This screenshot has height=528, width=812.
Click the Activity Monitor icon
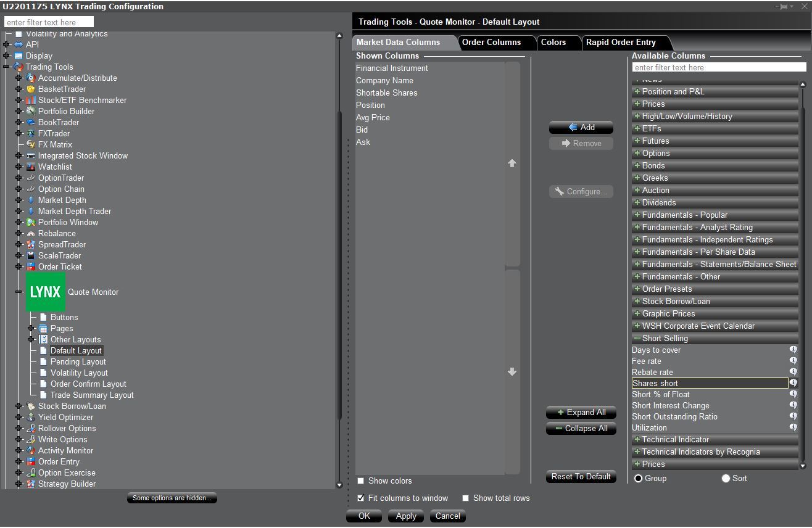tap(31, 451)
